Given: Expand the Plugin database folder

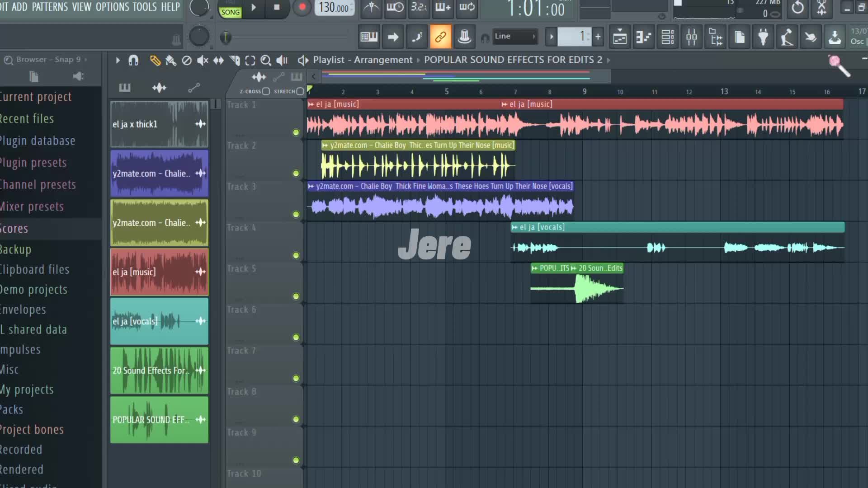Looking at the screenshot, I should [38, 141].
